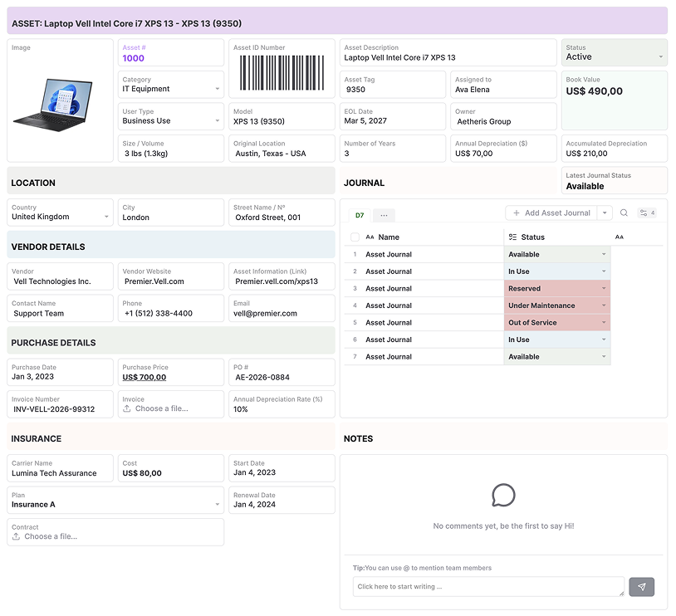The width and height of the screenshot is (676, 616).
Task: Click the insurance Start Date Jan 4, 2023
Action: pyautogui.click(x=282, y=468)
